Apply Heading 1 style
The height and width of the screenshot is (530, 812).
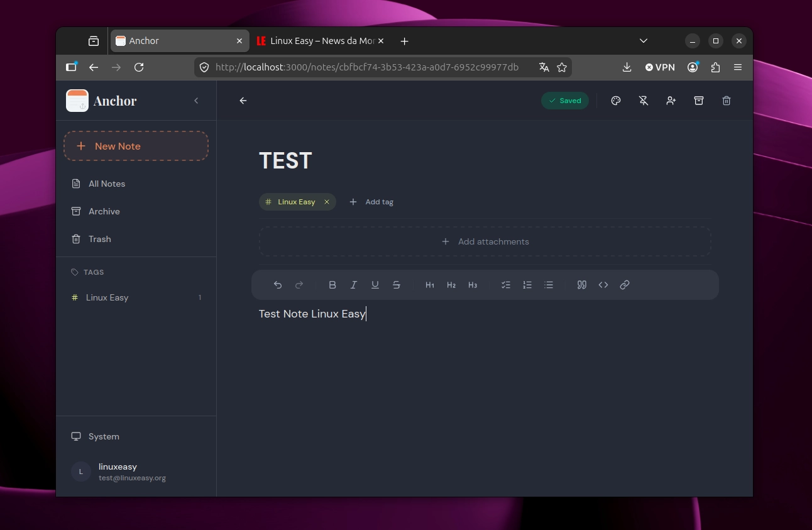tap(430, 285)
